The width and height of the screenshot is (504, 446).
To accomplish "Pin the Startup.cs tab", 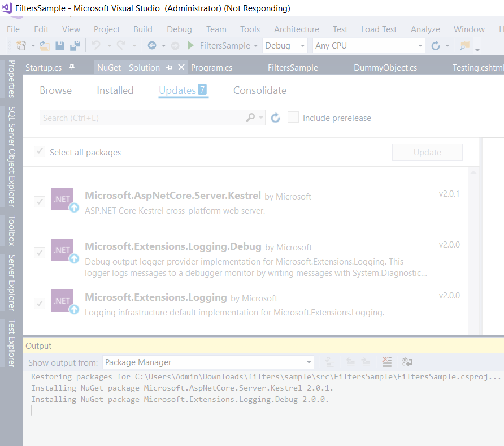I will tap(72, 67).
